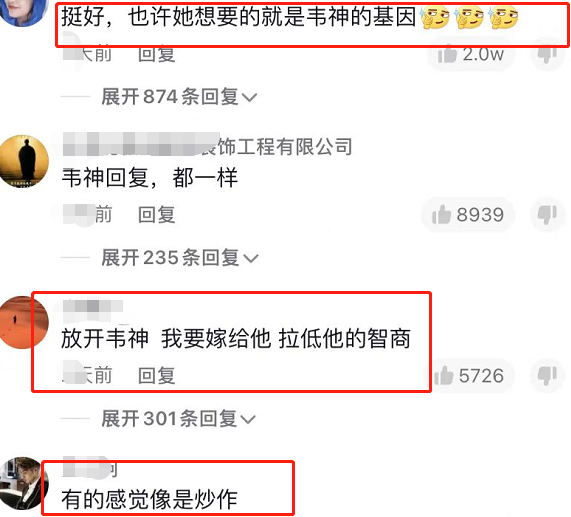Viewport: 571px width, 517px height.
Task: Like the comment with 2.0w likes
Action: click(x=471, y=55)
